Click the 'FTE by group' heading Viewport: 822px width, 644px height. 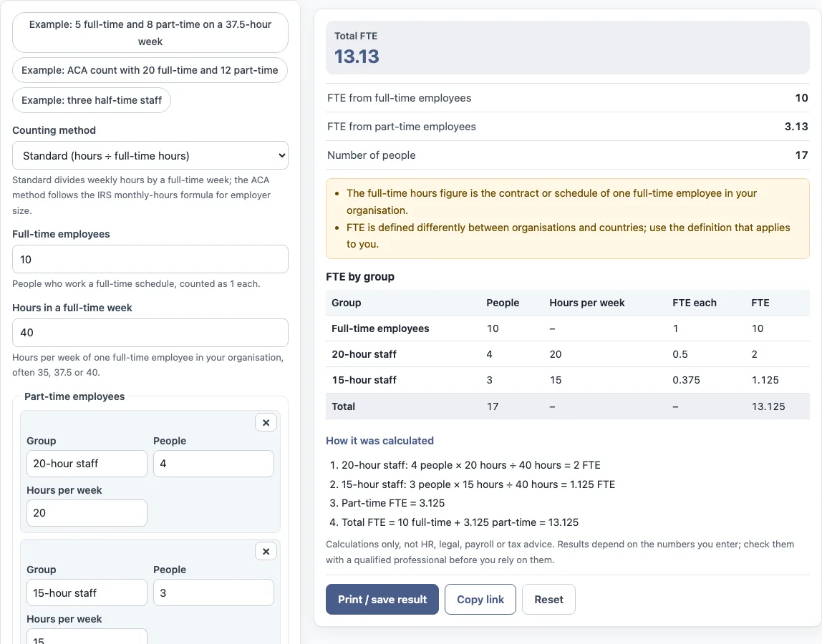(x=360, y=277)
